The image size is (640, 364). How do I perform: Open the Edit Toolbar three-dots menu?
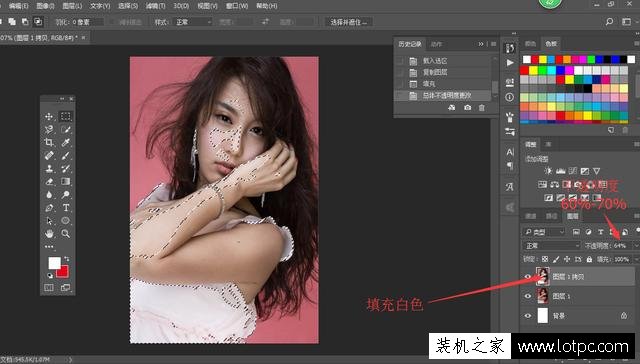click(x=49, y=246)
